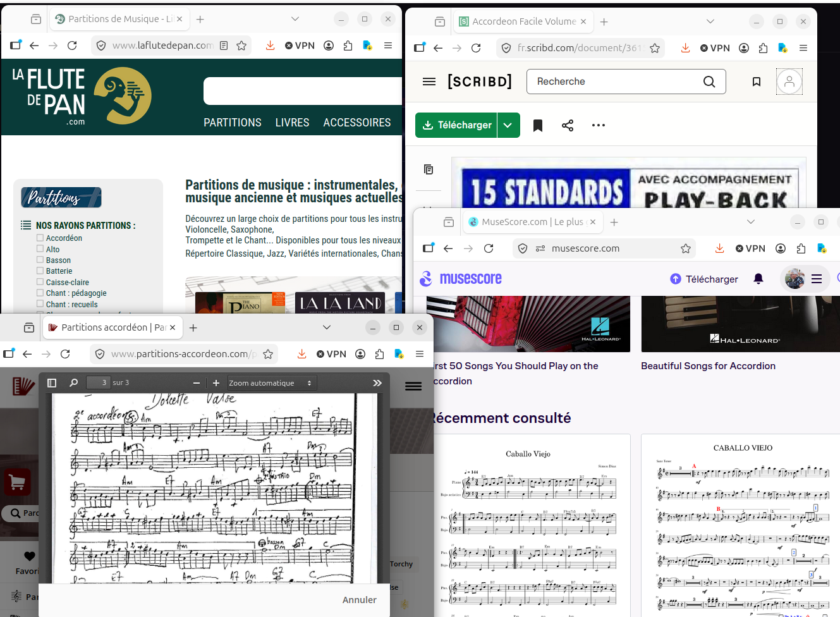Open the CABALLO VIEJO solo score thumbnail

tap(741, 526)
